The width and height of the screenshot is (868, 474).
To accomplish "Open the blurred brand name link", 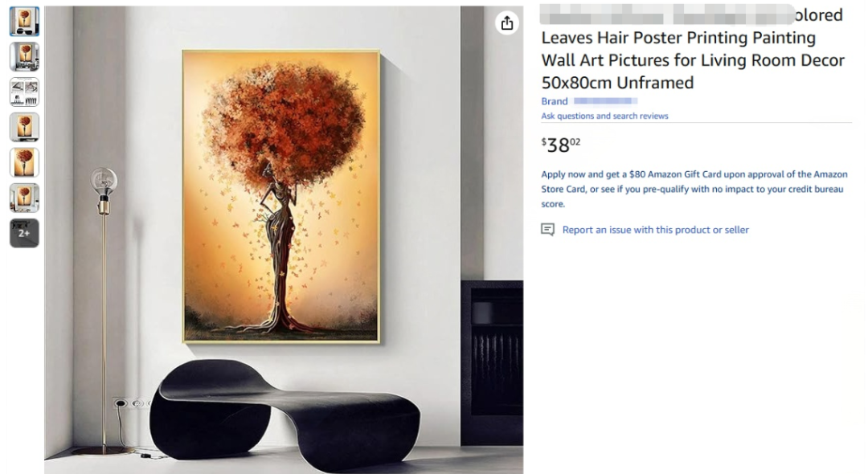I will pos(606,101).
